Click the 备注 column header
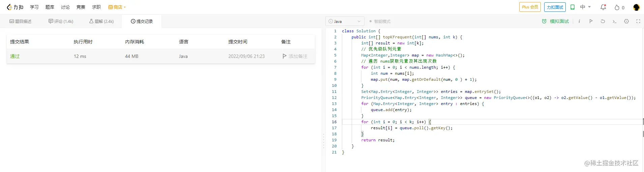This screenshot has width=644, height=172. tap(286, 42)
